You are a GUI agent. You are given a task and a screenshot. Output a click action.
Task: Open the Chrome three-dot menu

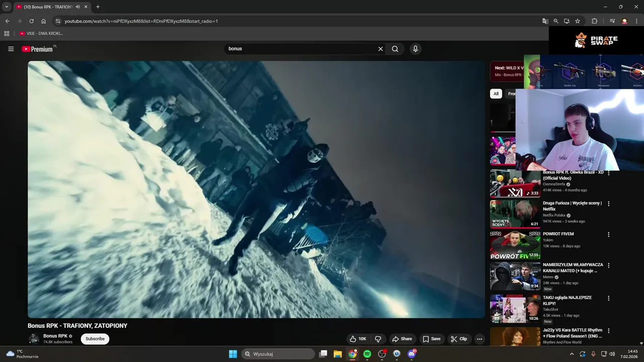click(636, 21)
